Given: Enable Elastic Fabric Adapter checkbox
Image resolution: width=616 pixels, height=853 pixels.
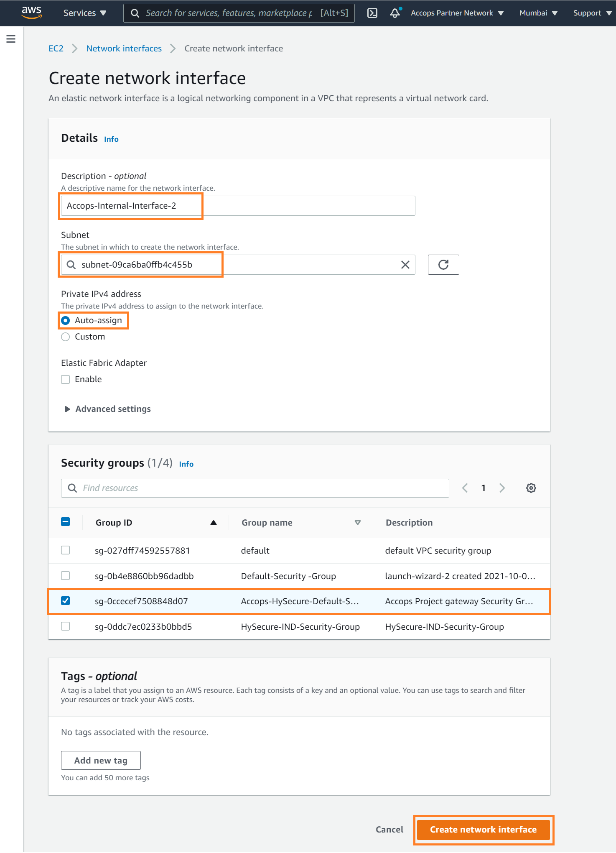Looking at the screenshot, I should [66, 379].
